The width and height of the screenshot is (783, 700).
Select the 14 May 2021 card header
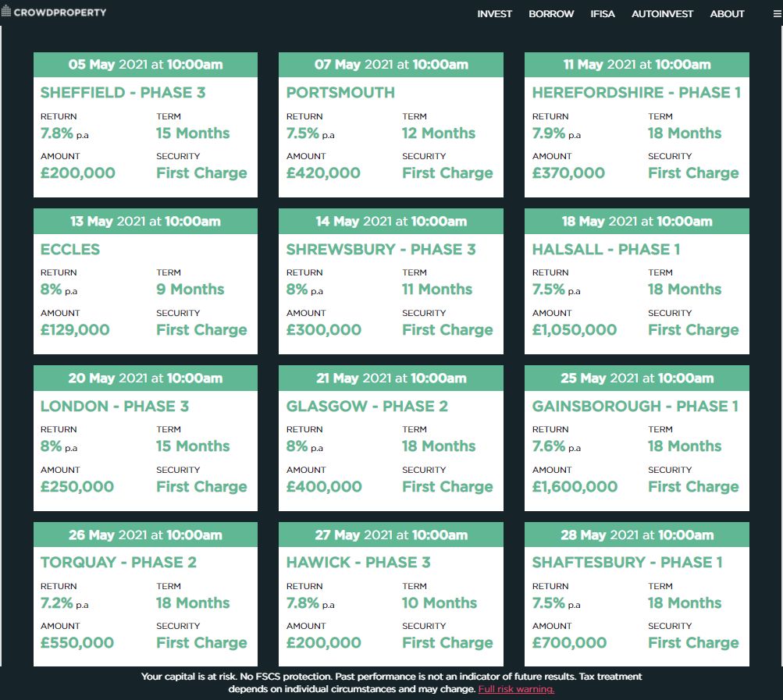coord(391,221)
